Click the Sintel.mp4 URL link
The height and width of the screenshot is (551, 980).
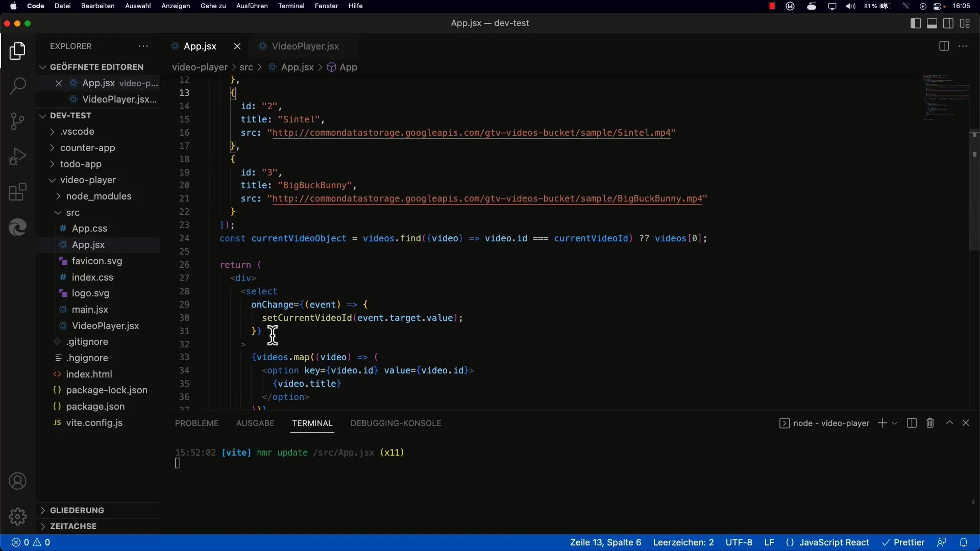coord(471,133)
